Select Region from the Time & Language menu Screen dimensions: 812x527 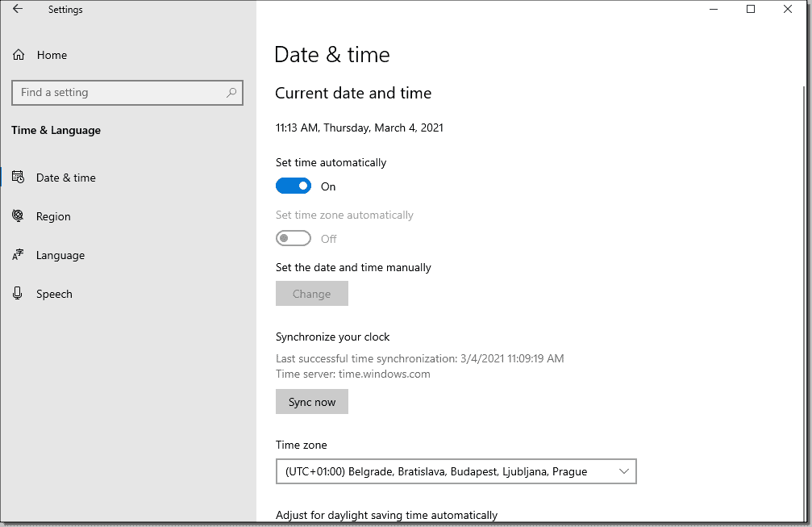tap(53, 216)
